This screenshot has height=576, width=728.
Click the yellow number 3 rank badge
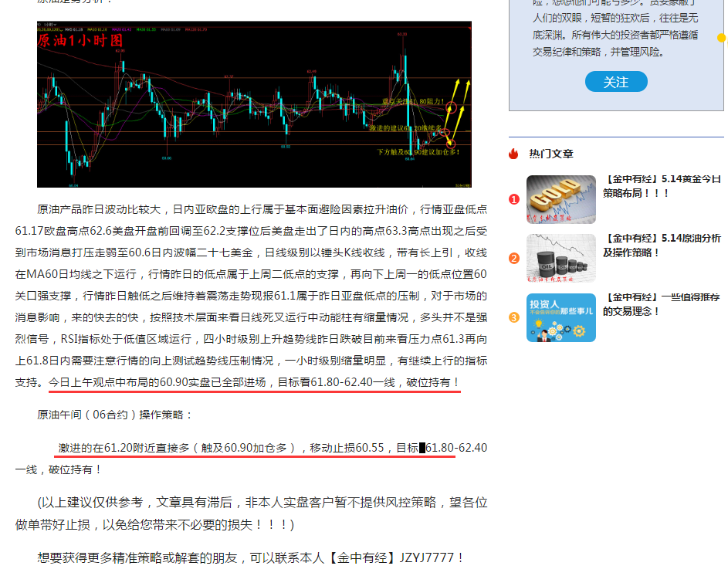(x=514, y=317)
